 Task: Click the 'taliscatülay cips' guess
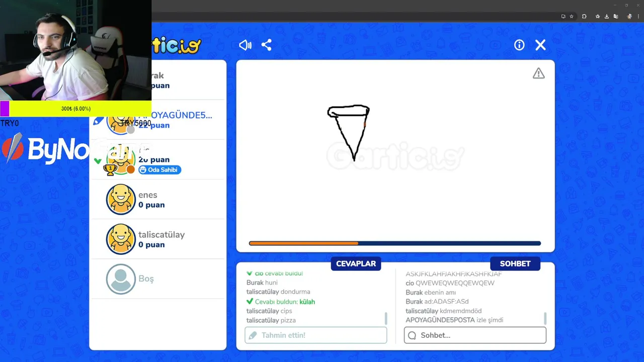pos(269,311)
